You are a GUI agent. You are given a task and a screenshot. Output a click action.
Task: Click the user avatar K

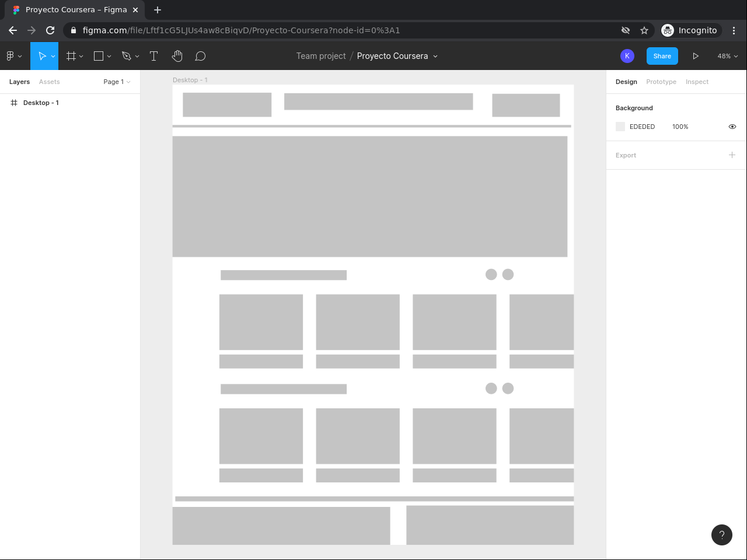tap(627, 56)
